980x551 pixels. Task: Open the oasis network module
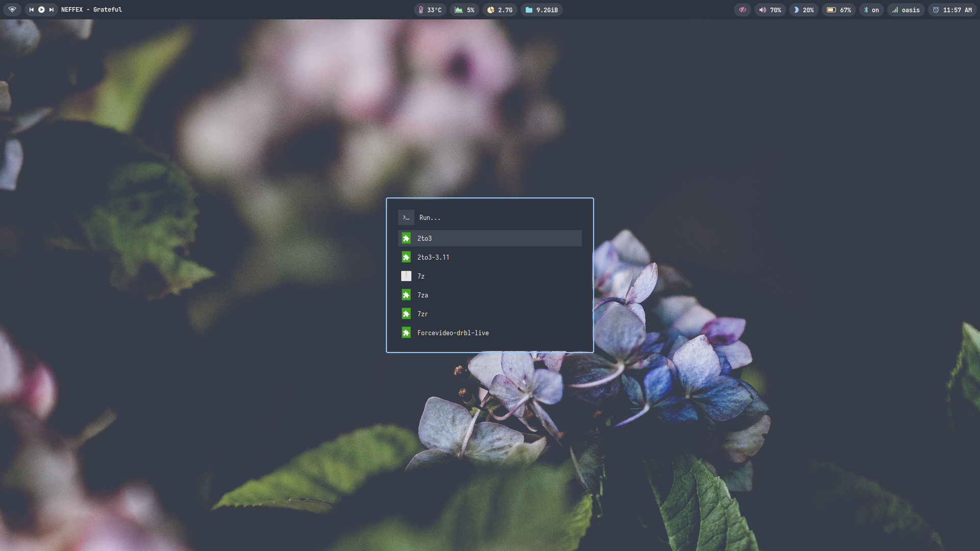(x=906, y=10)
